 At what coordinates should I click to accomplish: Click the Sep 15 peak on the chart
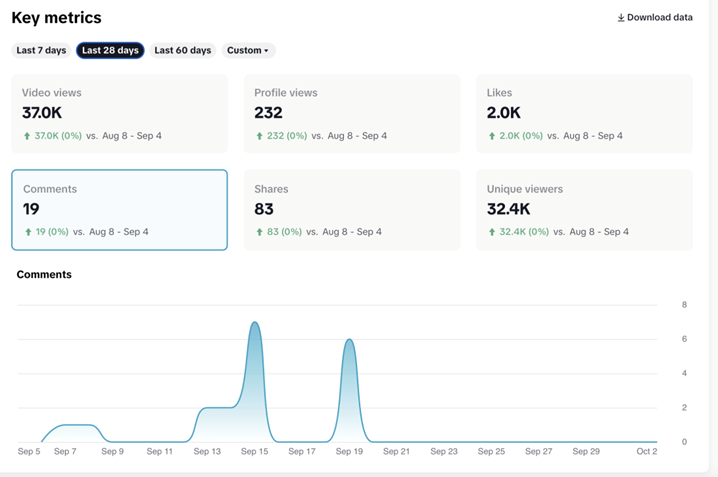255,323
